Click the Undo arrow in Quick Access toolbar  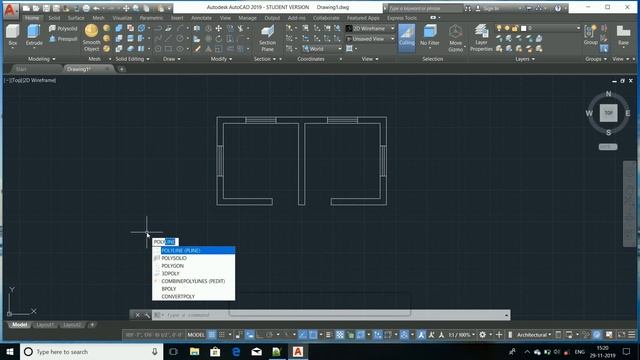pos(96,8)
